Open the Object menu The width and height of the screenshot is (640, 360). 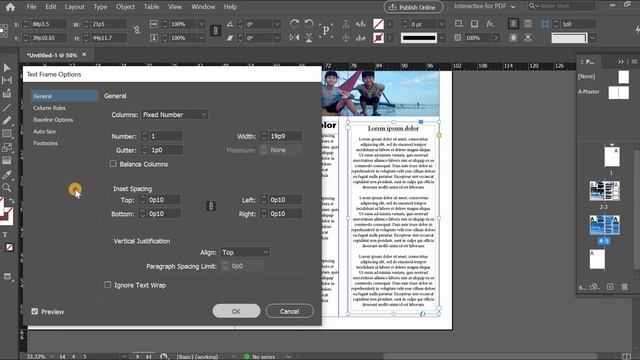click(125, 7)
